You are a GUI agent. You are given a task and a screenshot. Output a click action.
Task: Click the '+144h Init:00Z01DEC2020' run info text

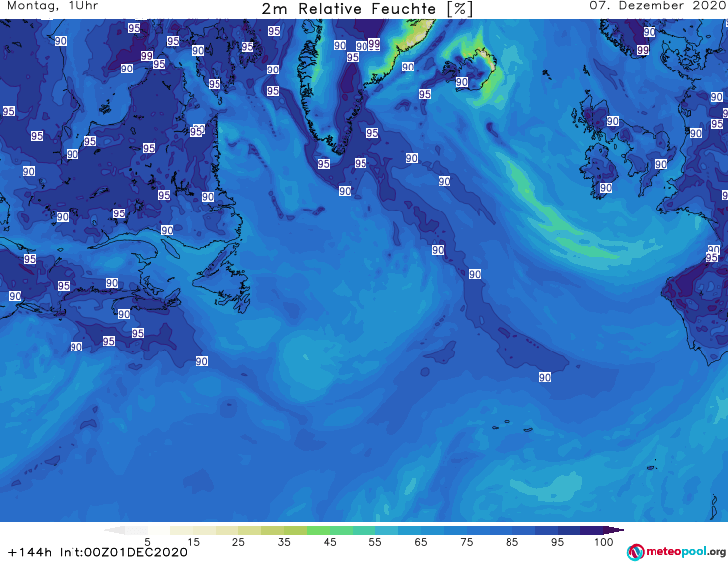(97, 552)
